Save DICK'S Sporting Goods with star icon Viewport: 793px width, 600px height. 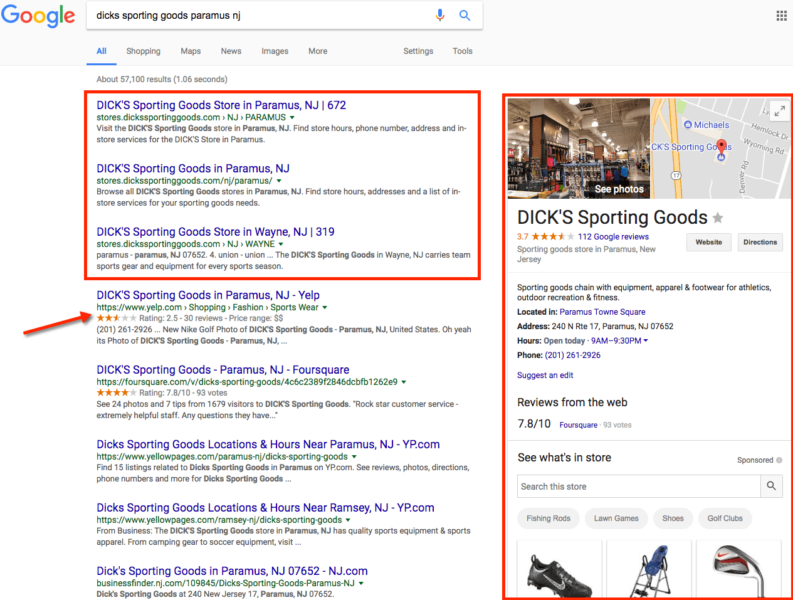[718, 218]
